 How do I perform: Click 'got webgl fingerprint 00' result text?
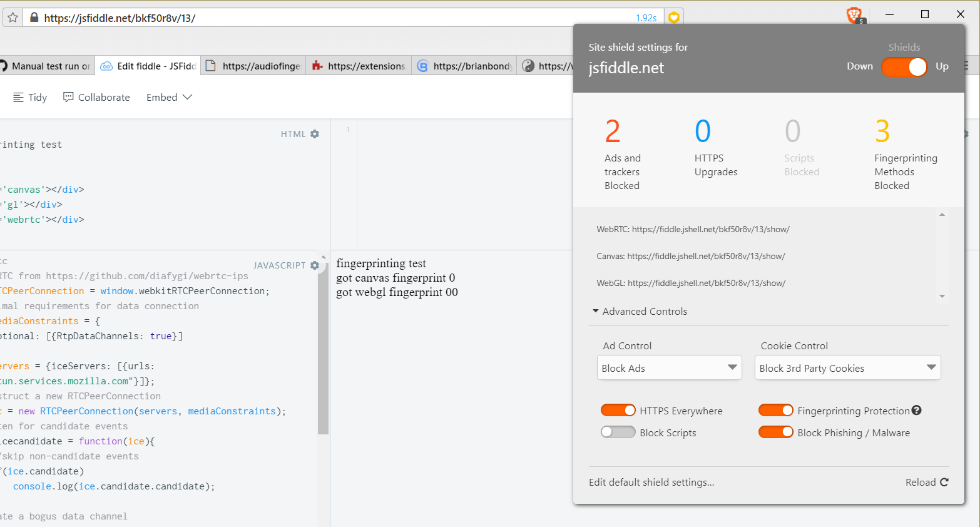click(397, 292)
